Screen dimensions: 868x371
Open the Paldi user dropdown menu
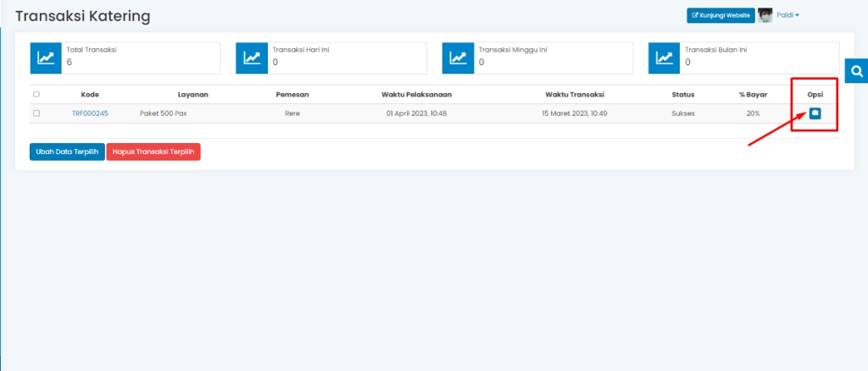coord(788,15)
